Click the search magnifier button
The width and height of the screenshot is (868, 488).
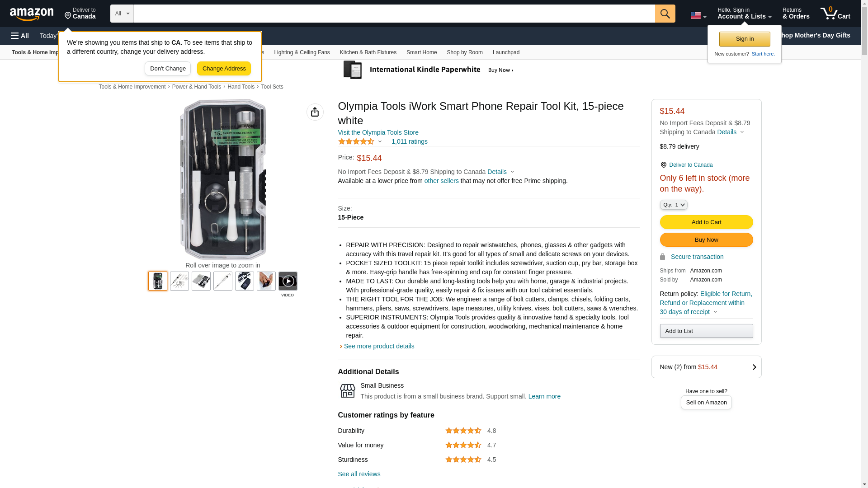coord(665,14)
